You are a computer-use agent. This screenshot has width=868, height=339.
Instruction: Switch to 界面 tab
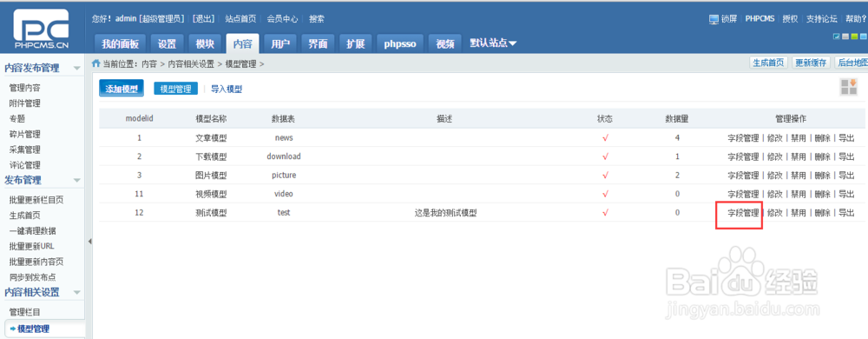coord(318,44)
